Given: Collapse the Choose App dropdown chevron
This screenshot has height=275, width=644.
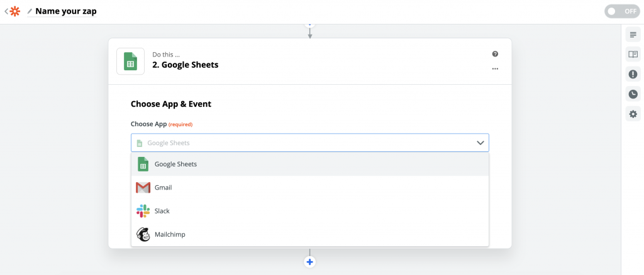Looking at the screenshot, I should click(480, 143).
